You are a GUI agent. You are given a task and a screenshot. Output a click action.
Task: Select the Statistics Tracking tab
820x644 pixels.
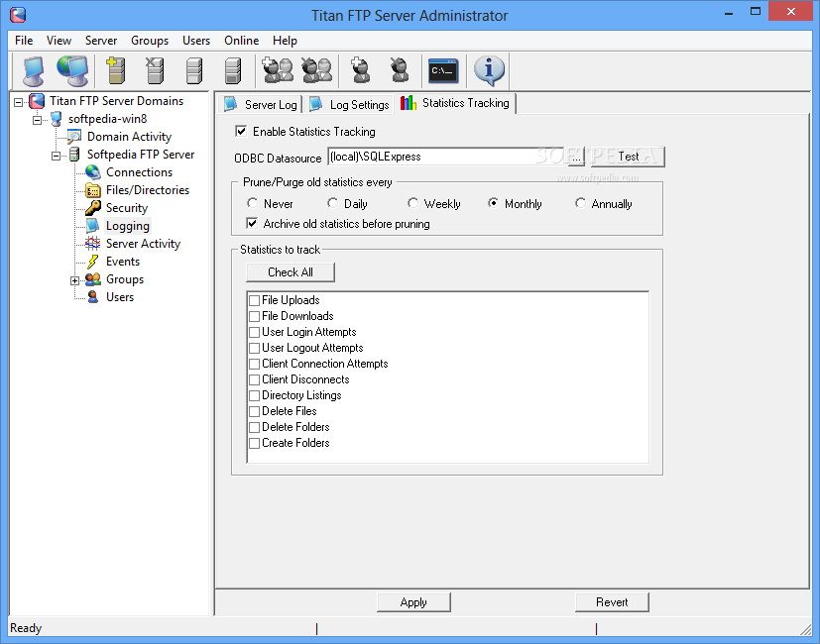click(x=455, y=103)
